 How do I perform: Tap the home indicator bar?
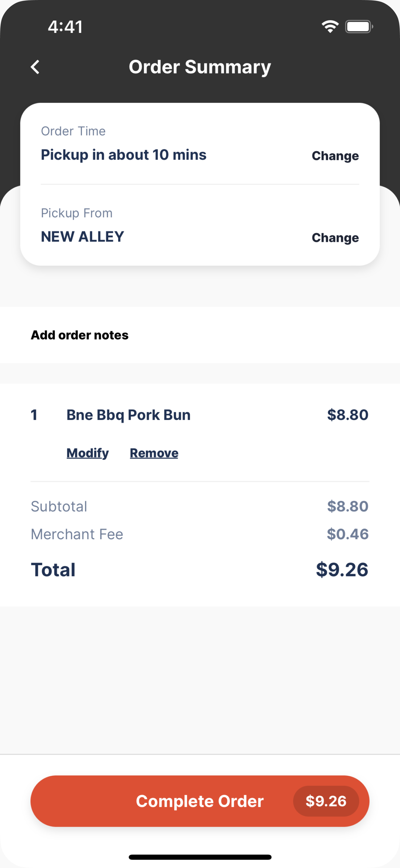point(200,857)
